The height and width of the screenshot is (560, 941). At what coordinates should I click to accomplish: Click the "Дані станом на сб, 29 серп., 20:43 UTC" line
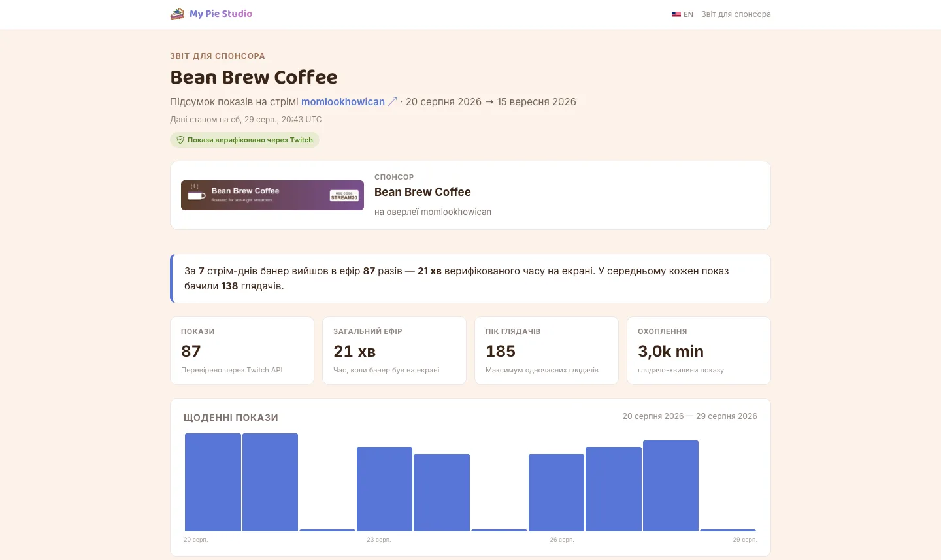click(246, 120)
